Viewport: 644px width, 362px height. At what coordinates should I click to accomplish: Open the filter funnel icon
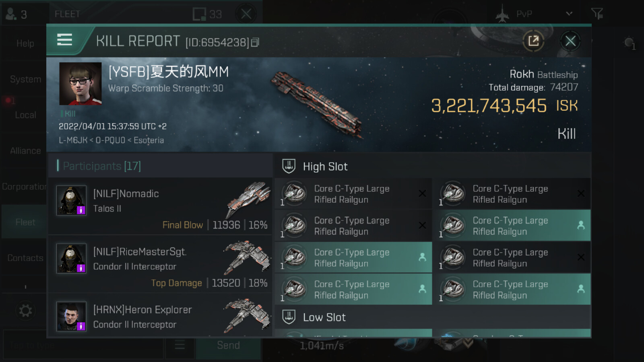(x=597, y=14)
